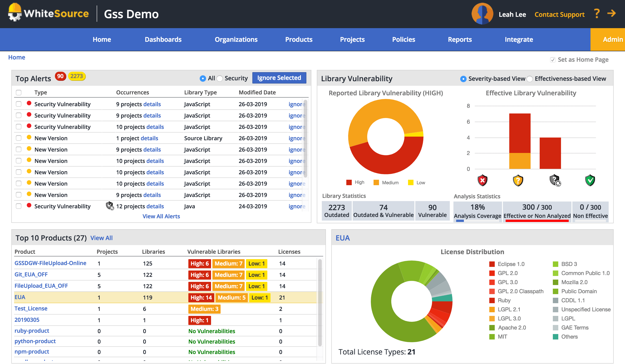Open the Reports menu
625x364 pixels.
point(460,39)
